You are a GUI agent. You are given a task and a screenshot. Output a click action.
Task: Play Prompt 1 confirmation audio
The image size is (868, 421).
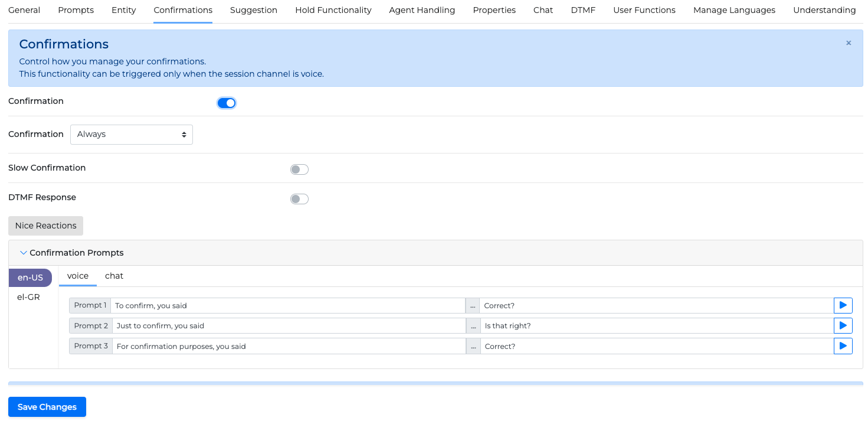(843, 305)
